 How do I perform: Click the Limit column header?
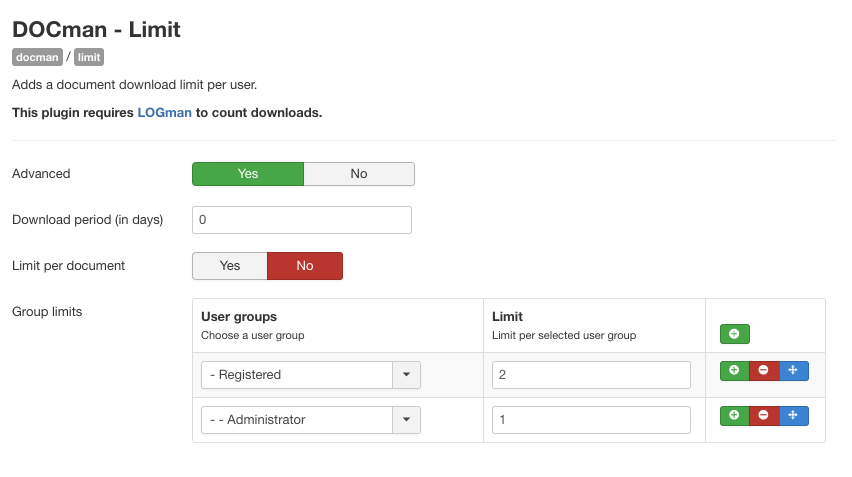(x=508, y=317)
